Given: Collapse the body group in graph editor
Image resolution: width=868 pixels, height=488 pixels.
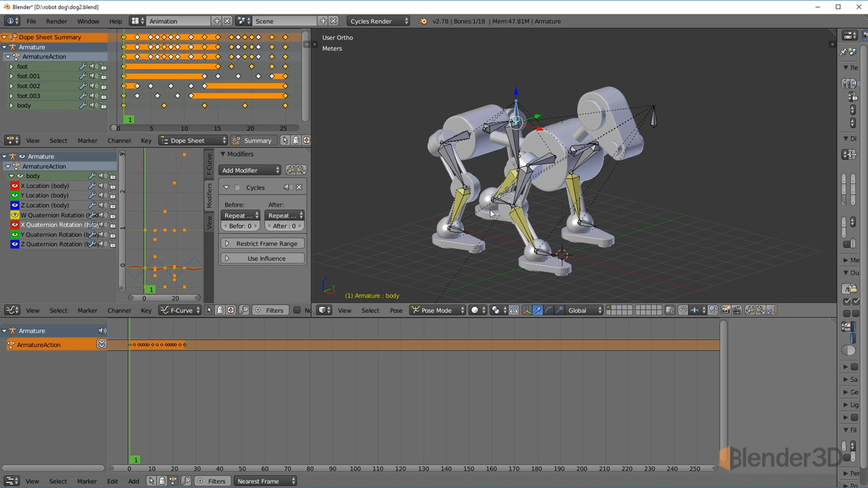Looking at the screenshot, I should point(12,176).
